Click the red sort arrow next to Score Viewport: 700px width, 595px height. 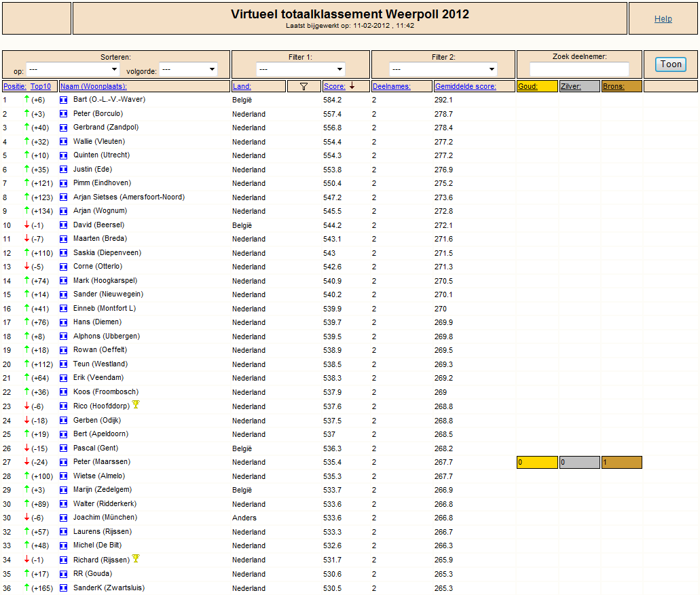(x=352, y=86)
